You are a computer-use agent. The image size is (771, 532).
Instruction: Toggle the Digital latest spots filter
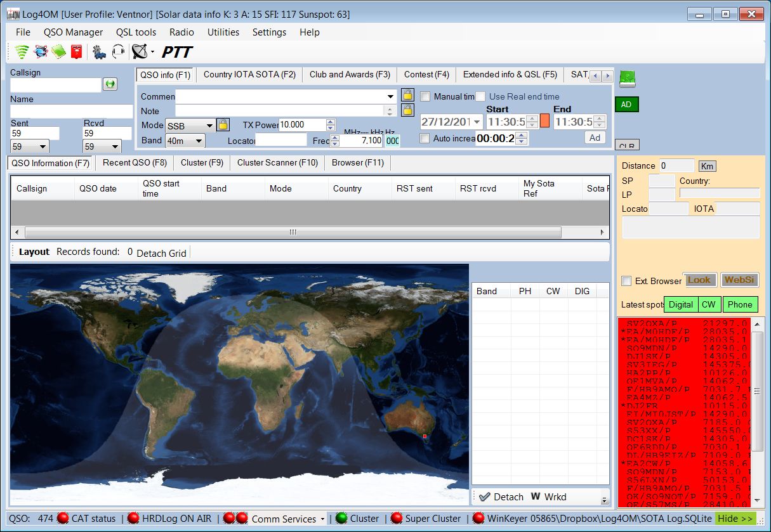(681, 304)
